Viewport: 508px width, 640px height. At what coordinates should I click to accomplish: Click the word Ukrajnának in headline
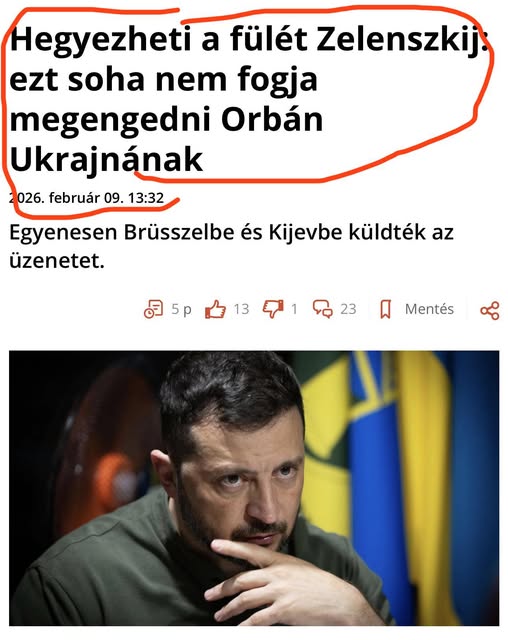point(106,160)
